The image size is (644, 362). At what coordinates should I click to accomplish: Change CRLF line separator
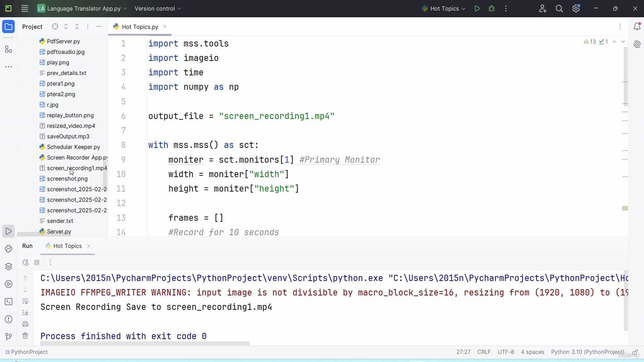(x=484, y=352)
